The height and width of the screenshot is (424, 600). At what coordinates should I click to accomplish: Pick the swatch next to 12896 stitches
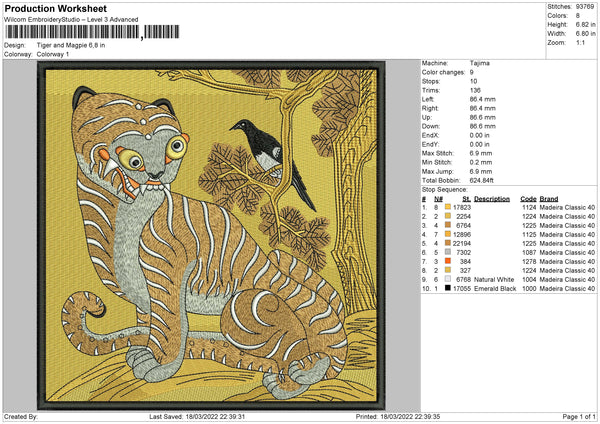click(x=447, y=234)
